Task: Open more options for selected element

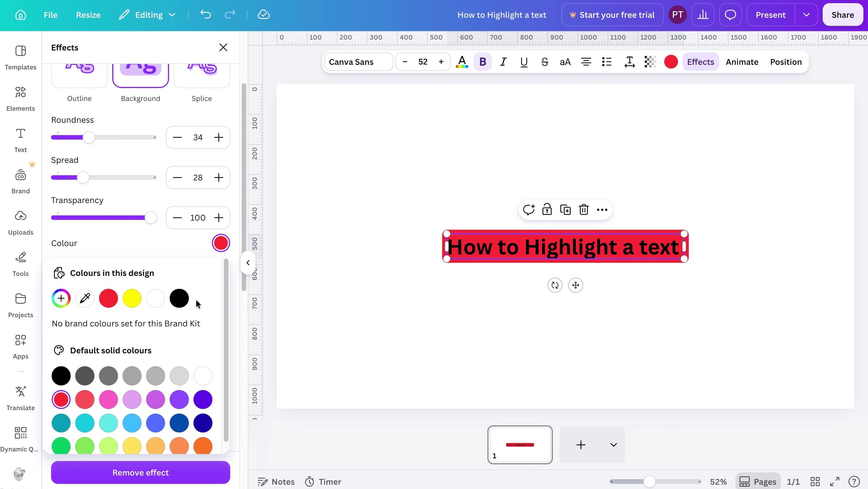Action: (x=602, y=209)
